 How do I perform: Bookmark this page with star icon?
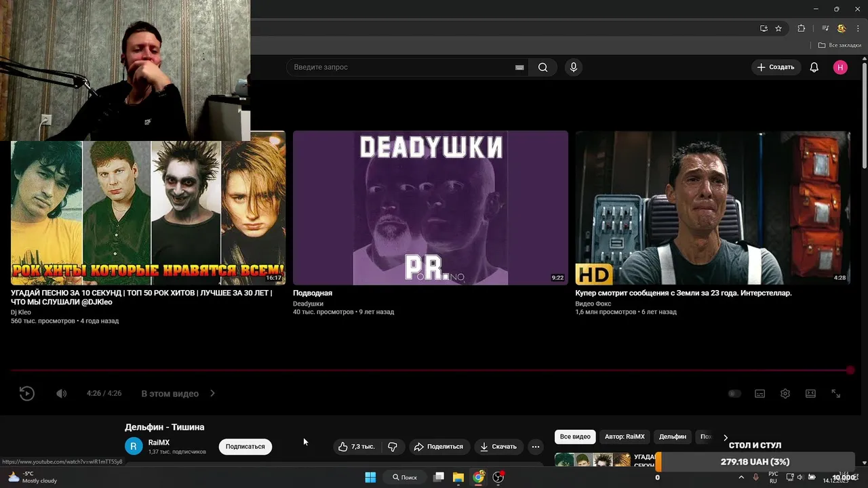click(778, 28)
